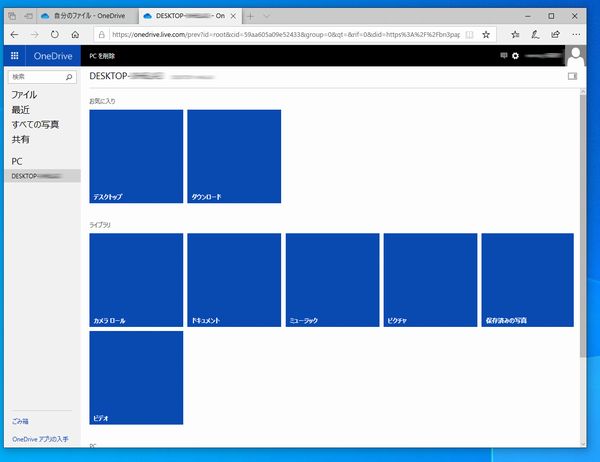
Task: Switch to 自分のファイル - OneDrive tab
Action: (x=88, y=16)
